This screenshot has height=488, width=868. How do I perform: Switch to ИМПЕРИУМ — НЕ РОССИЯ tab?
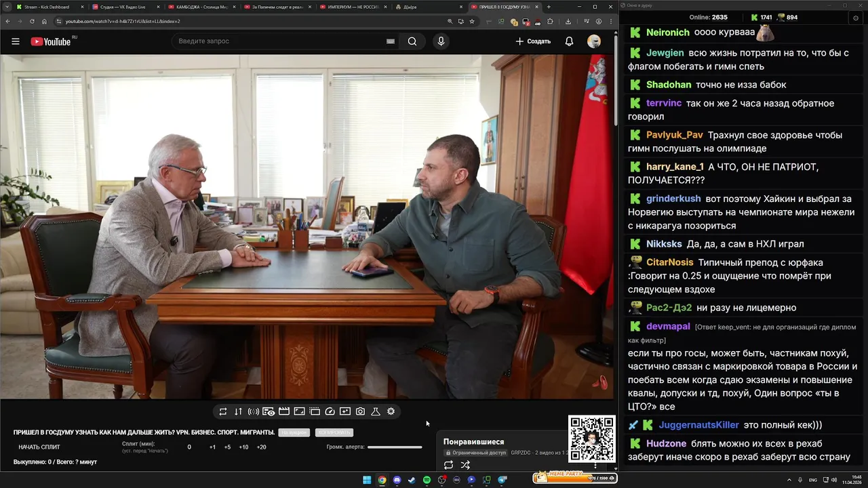[353, 7]
